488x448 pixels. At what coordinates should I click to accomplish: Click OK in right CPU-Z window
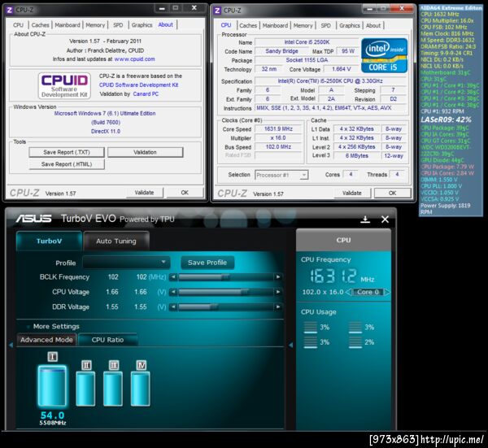coord(393,193)
